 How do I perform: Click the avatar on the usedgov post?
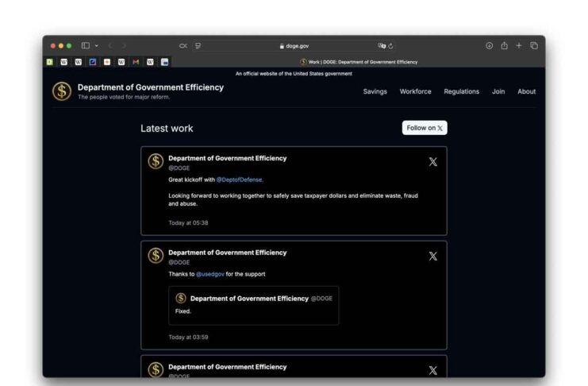click(x=156, y=256)
